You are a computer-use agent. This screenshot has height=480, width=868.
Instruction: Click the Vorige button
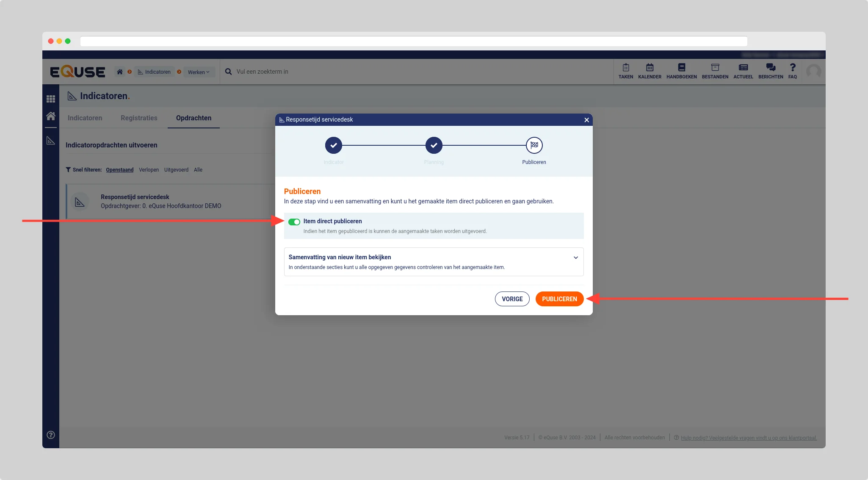click(512, 299)
